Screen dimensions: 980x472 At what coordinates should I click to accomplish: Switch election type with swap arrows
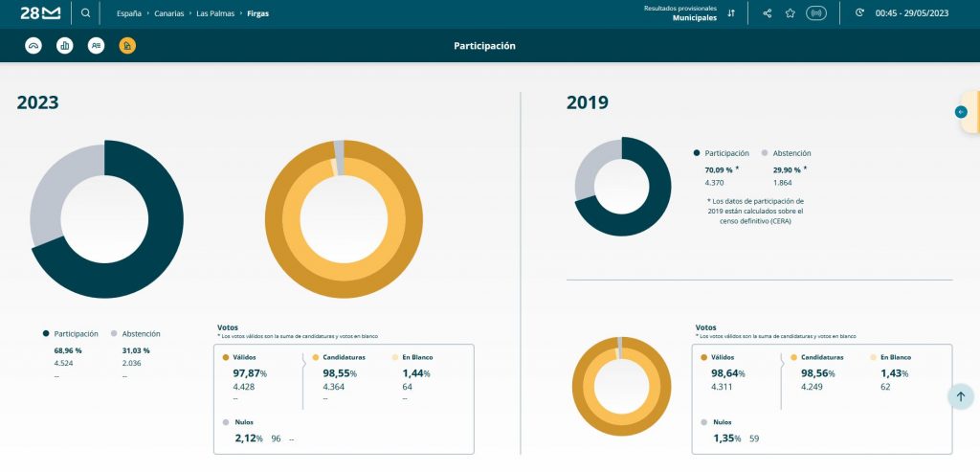pos(731,13)
